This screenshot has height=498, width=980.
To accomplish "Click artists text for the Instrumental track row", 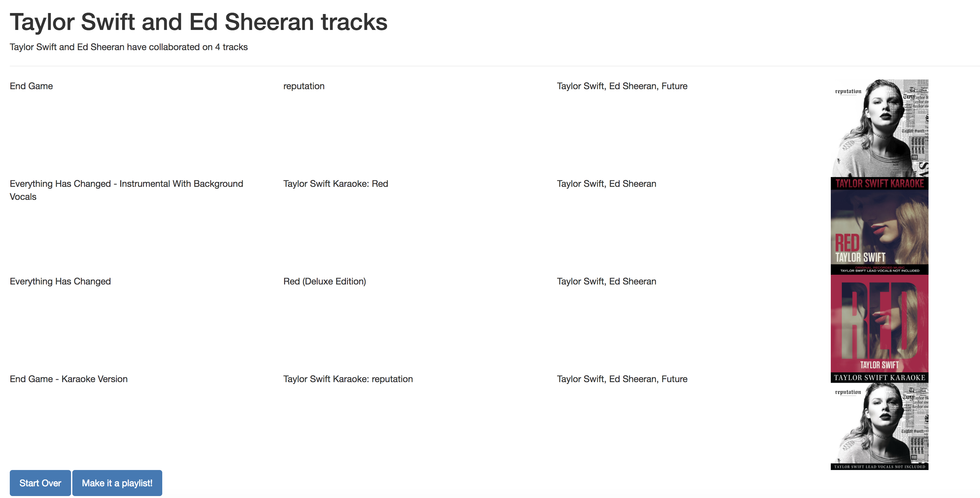I will pos(606,184).
